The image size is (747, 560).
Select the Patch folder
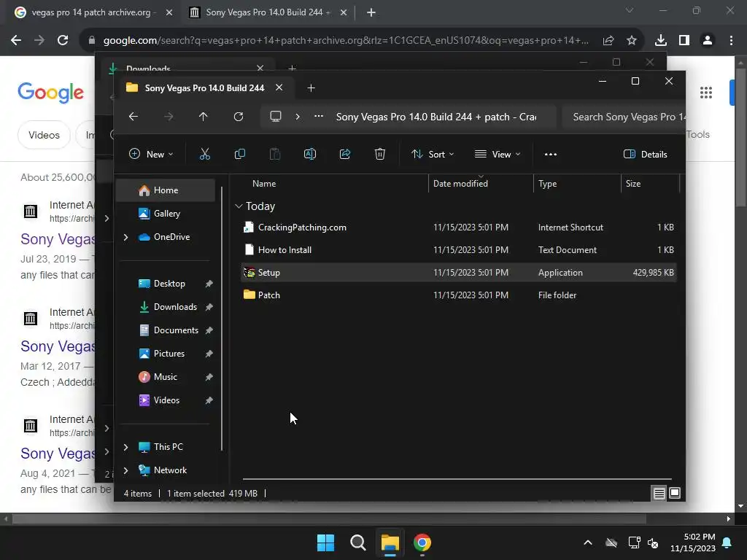[458, 295]
